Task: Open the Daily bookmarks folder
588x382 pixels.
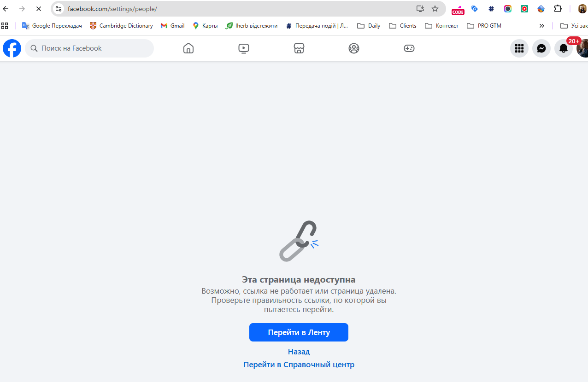Action: point(369,26)
